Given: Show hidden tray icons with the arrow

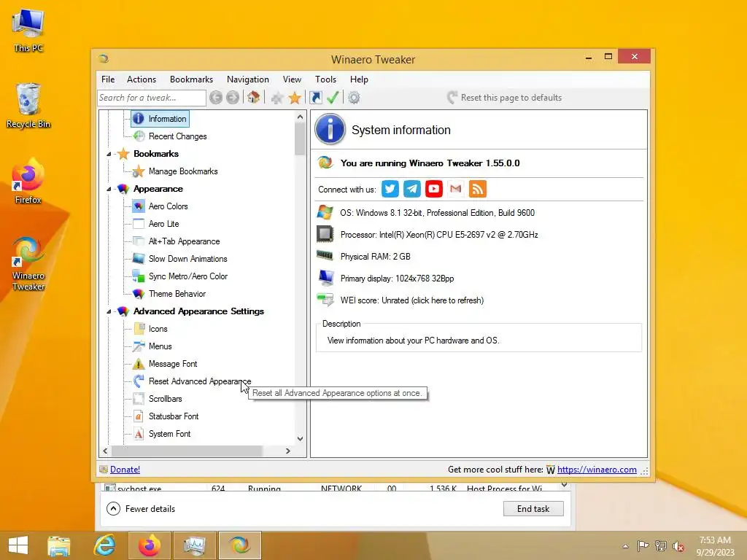Looking at the screenshot, I should (x=625, y=546).
